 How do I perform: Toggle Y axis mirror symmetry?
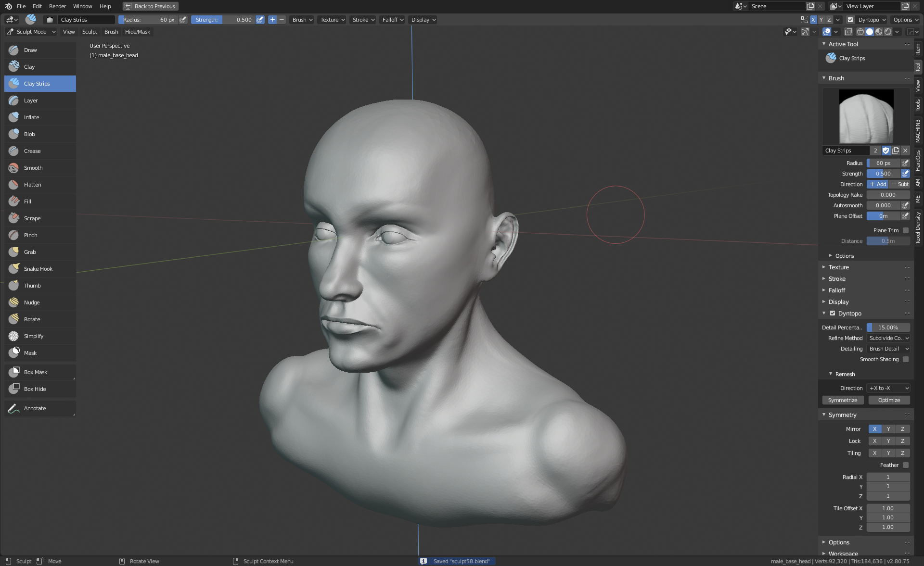(x=888, y=429)
